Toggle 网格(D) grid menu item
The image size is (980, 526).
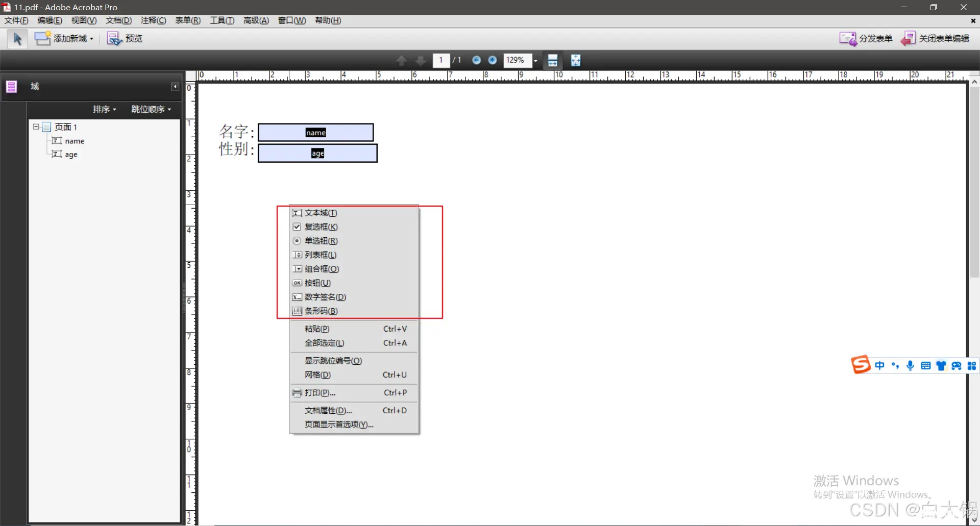[x=354, y=375]
